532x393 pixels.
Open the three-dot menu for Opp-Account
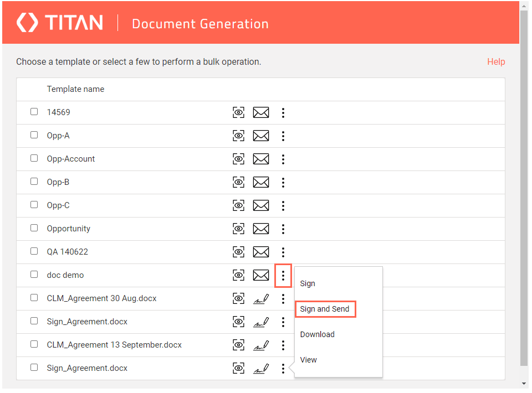pos(283,159)
